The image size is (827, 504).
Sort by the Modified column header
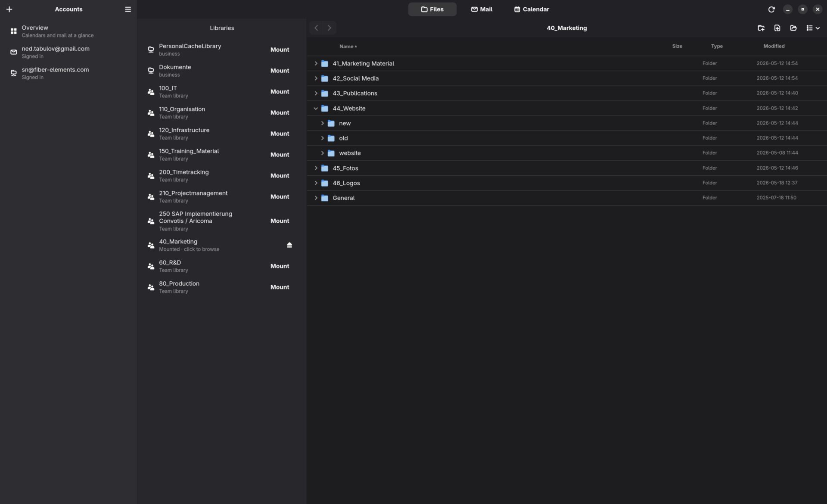pyautogui.click(x=774, y=46)
